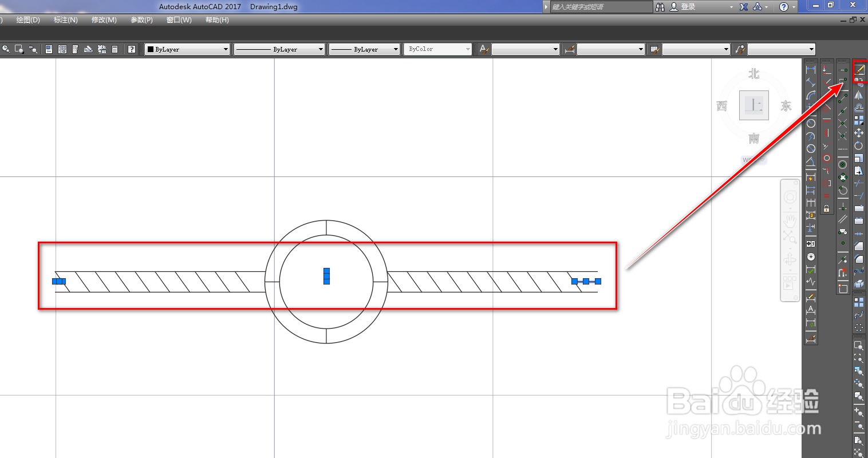
Task: Click the Help question mark toolbar icon
Action: pos(132,49)
